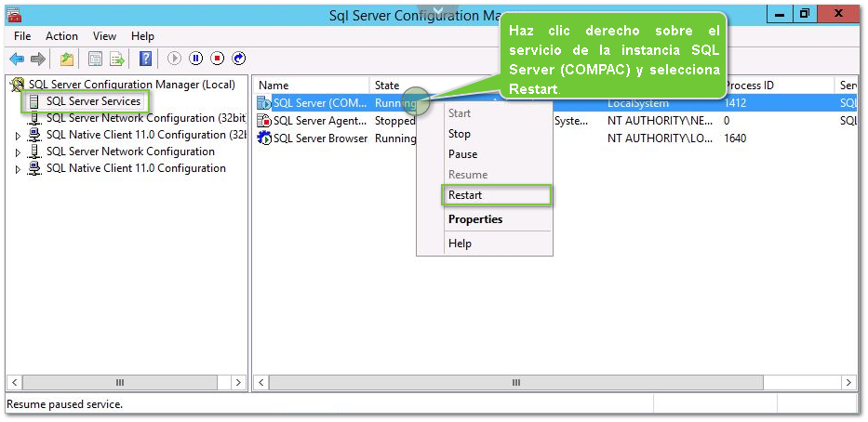The height and width of the screenshot is (422, 868).
Task: Click the Back arrow toolbar icon
Action: point(17,59)
